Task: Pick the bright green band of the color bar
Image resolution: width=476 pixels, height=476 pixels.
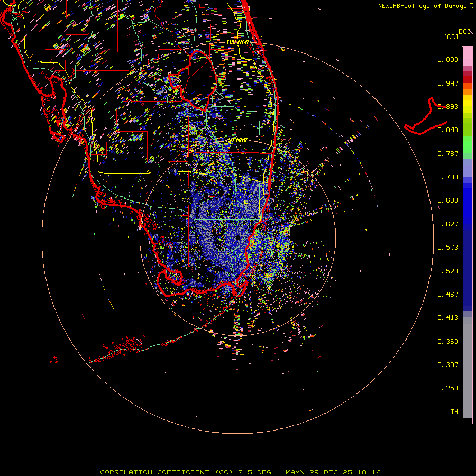Action: [467, 144]
